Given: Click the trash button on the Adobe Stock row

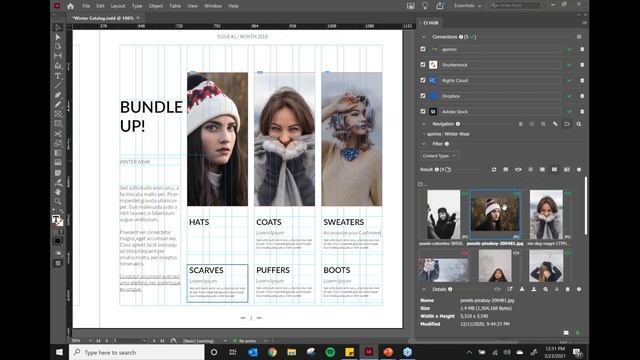Looking at the screenshot, I should (x=582, y=111).
